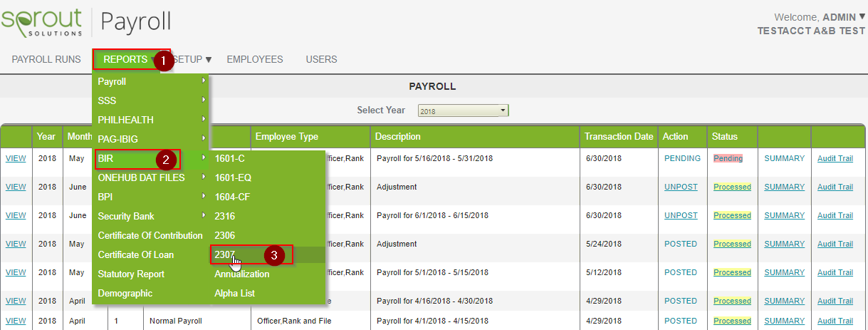Screen dimensions: 868x330
Task: Select Statutory Report from the menu
Action: coord(151,274)
